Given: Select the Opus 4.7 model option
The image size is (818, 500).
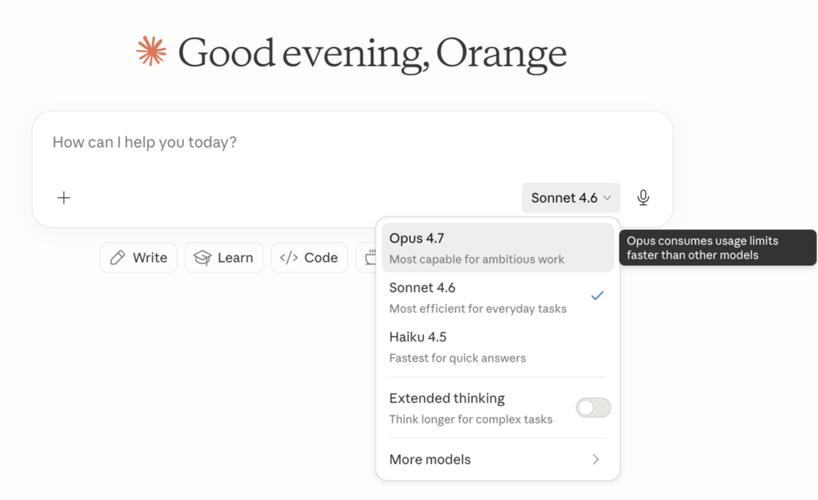Looking at the screenshot, I should pyautogui.click(x=498, y=248).
